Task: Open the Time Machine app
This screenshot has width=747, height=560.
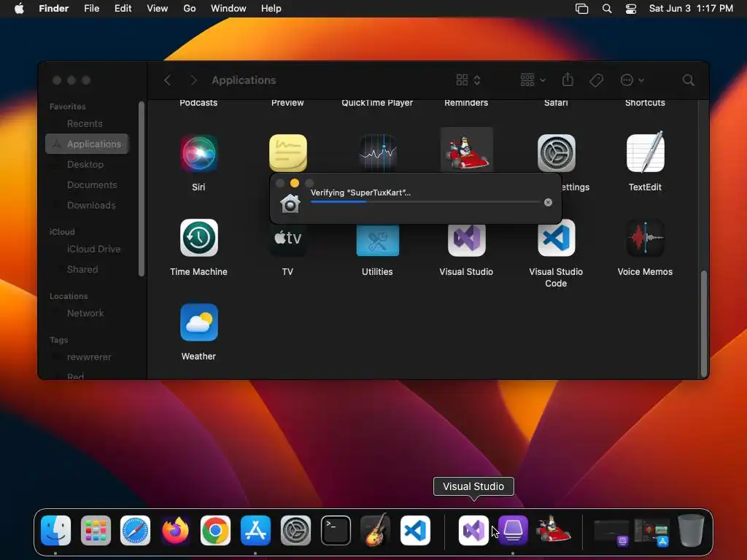Action: [198, 238]
